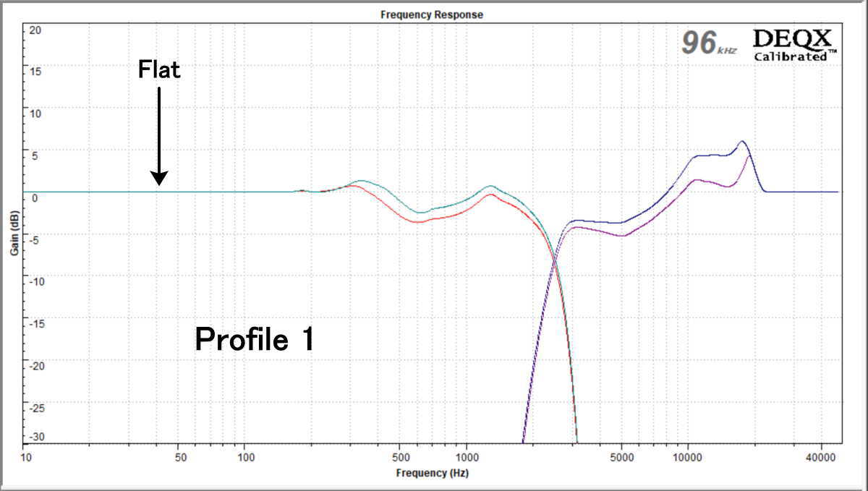Click the 40000 tick on frequency axis
868x491 pixels.
coord(820,457)
